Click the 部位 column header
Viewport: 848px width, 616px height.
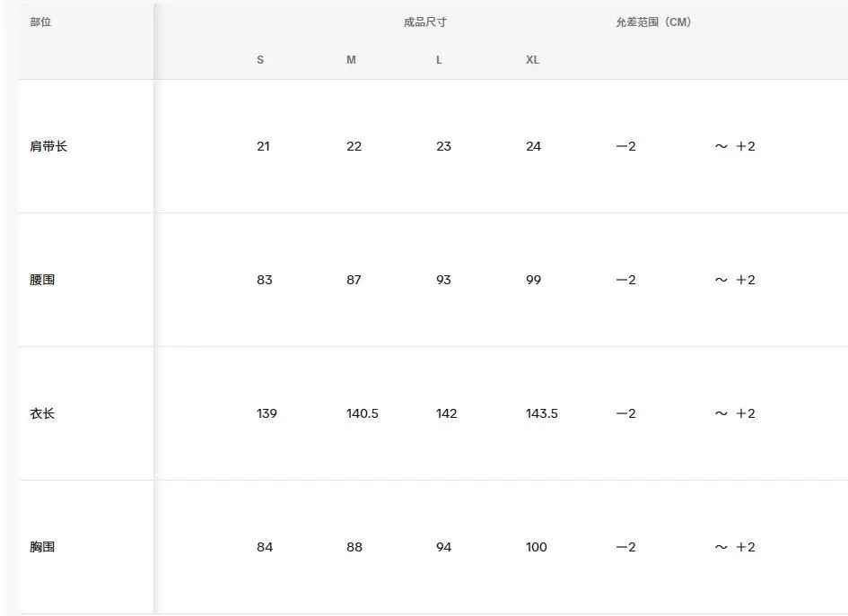[x=40, y=22]
